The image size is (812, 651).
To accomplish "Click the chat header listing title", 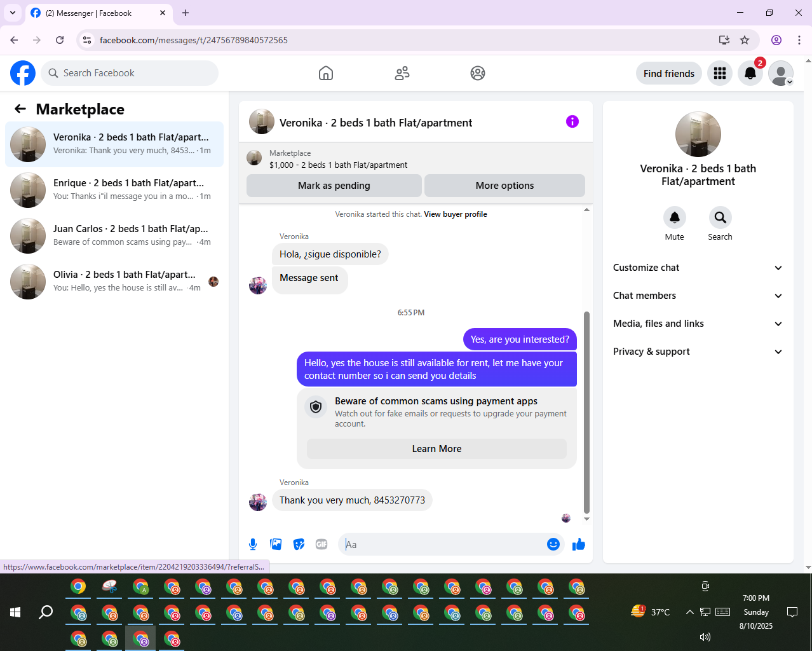I will tap(376, 123).
